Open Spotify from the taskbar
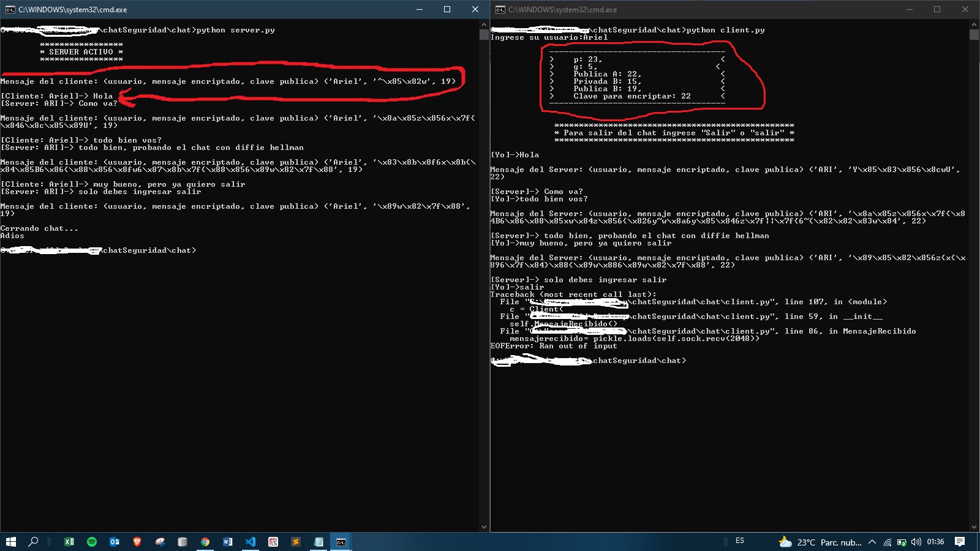The height and width of the screenshot is (551, 980). [92, 542]
